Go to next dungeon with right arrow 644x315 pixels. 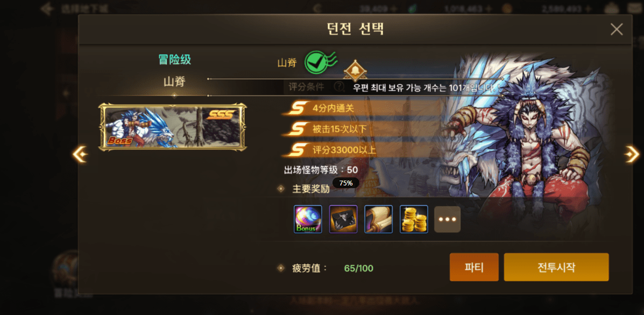point(632,154)
